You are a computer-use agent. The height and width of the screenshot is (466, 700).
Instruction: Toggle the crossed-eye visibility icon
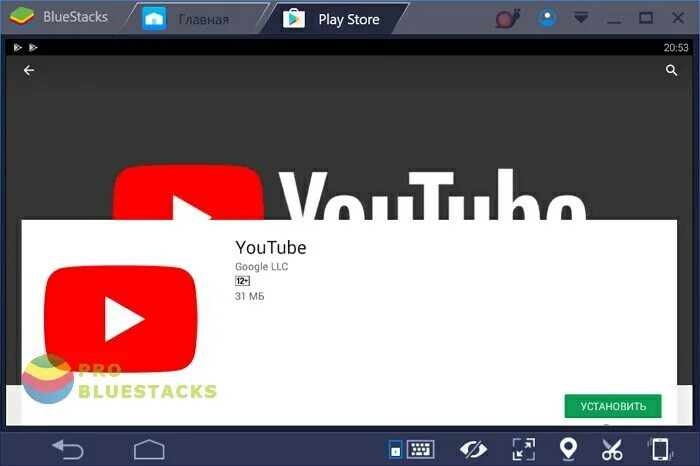473,449
